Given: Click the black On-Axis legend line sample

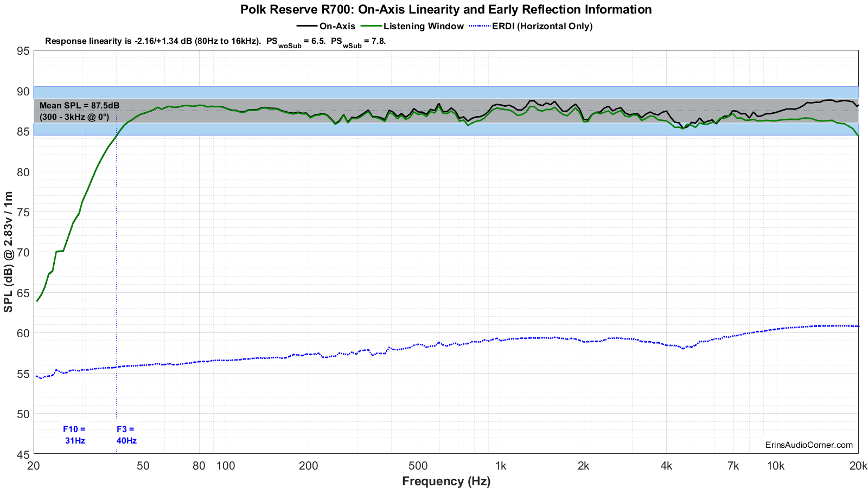Looking at the screenshot, I should (x=307, y=26).
